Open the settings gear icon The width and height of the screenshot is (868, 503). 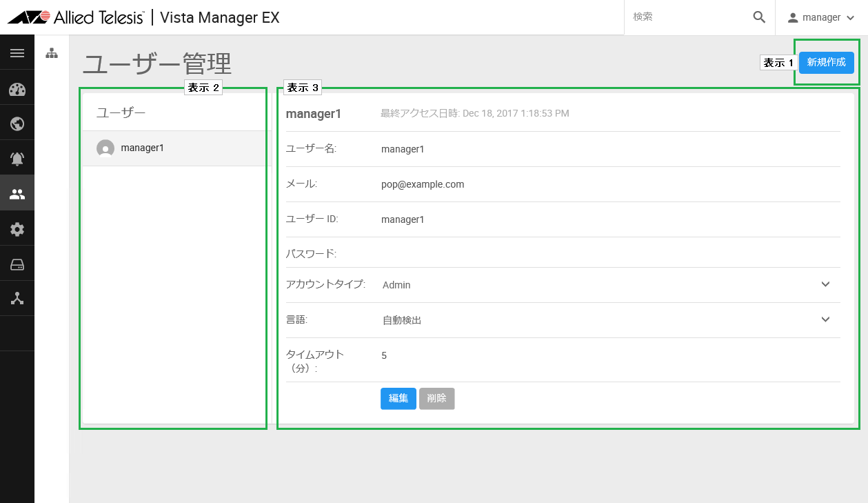coord(17,230)
